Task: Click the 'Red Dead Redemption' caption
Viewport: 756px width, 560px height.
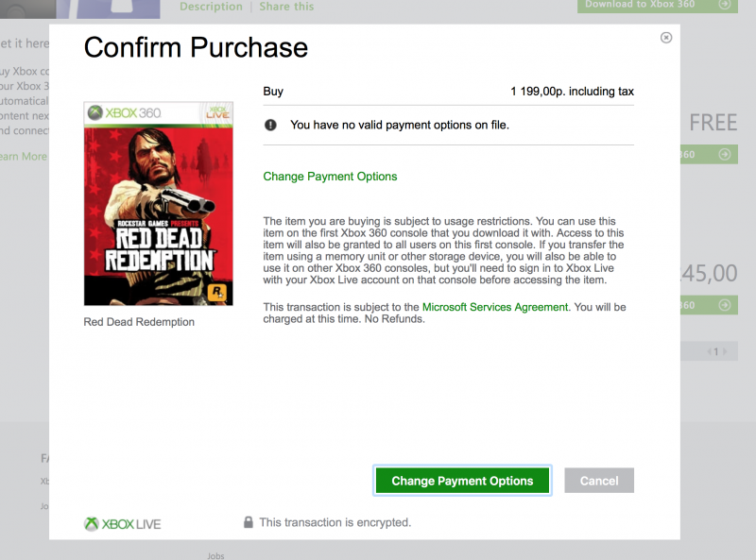Action: pyautogui.click(x=139, y=322)
